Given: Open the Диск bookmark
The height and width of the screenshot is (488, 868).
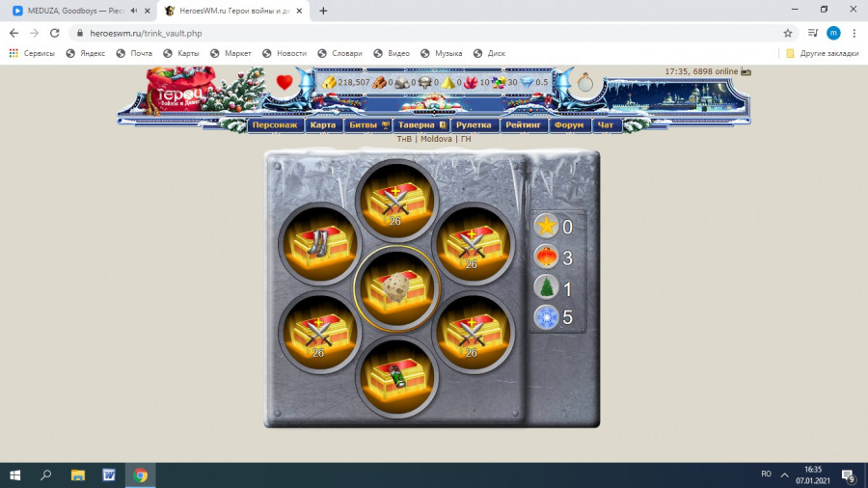Looking at the screenshot, I should pyautogui.click(x=489, y=53).
